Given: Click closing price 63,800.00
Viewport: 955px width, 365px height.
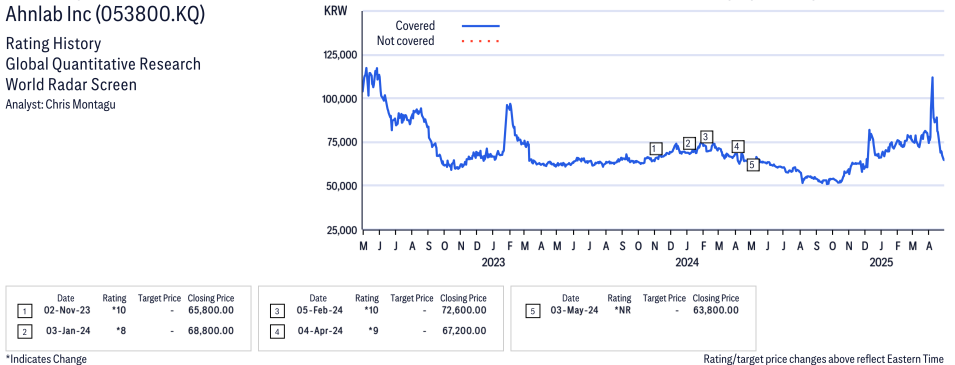Looking at the screenshot, I should pos(716,310).
